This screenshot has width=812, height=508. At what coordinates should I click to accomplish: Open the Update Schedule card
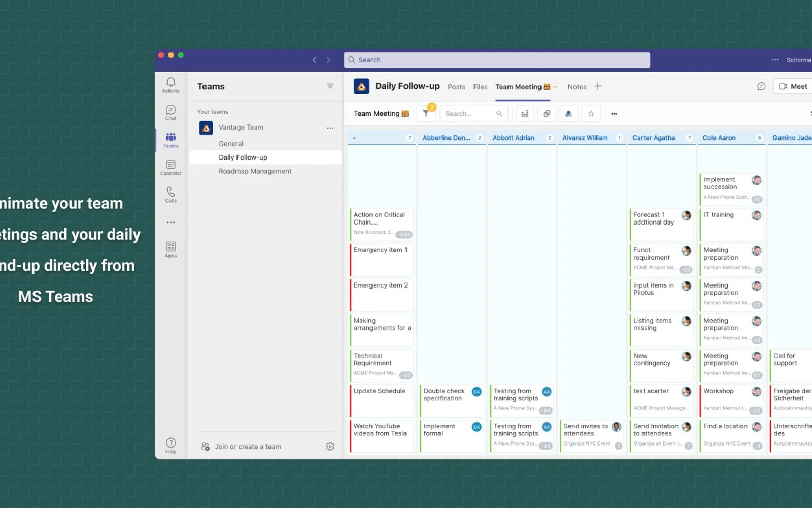tap(382, 400)
